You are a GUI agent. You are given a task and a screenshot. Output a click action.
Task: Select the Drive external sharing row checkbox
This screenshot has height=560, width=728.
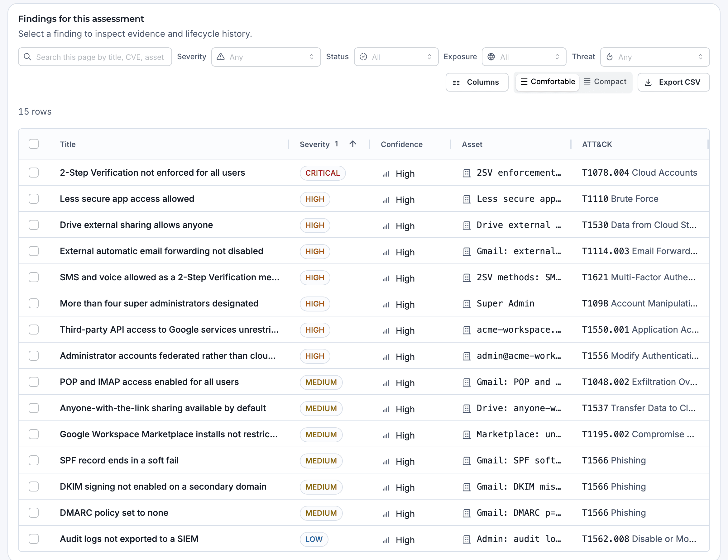tap(34, 225)
